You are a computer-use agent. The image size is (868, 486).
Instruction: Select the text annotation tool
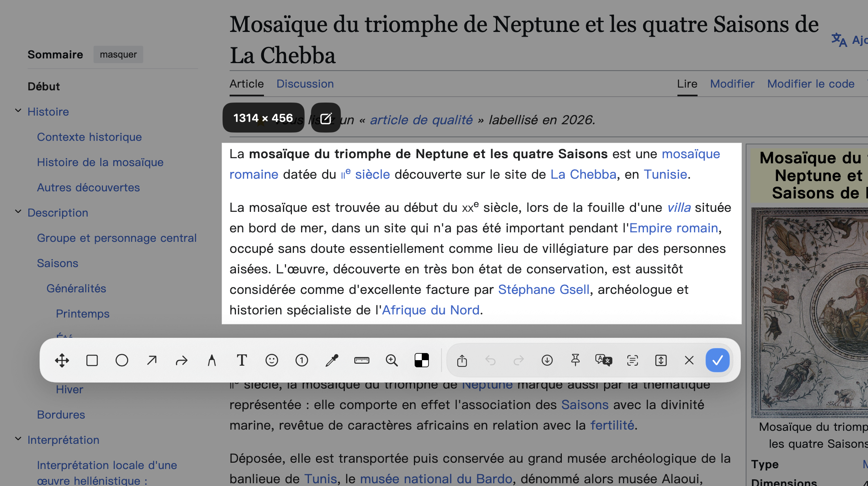242,360
